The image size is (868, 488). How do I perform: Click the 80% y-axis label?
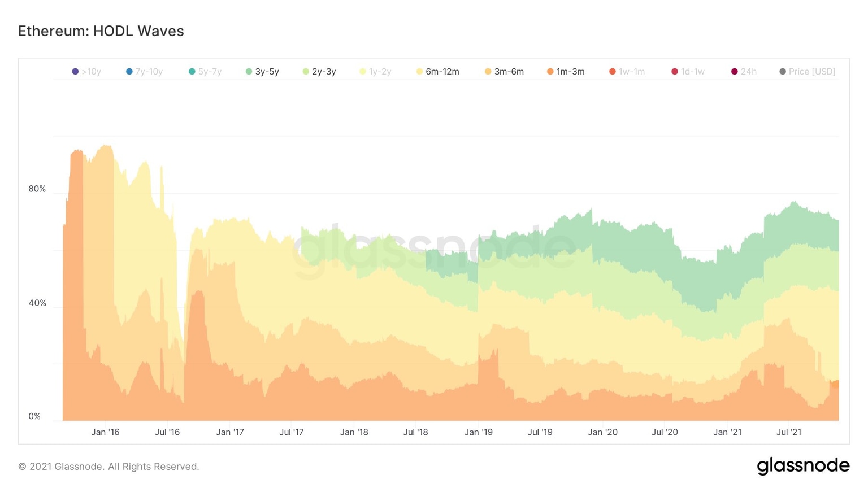37,189
